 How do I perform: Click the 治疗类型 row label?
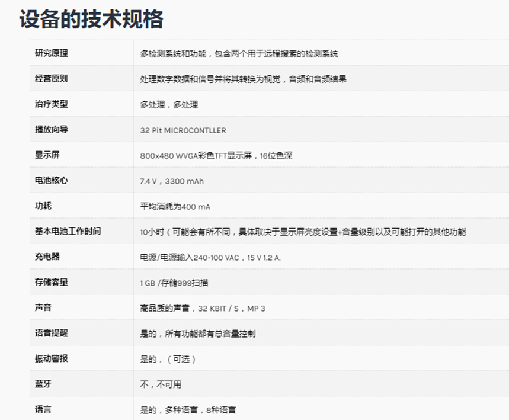(x=52, y=104)
